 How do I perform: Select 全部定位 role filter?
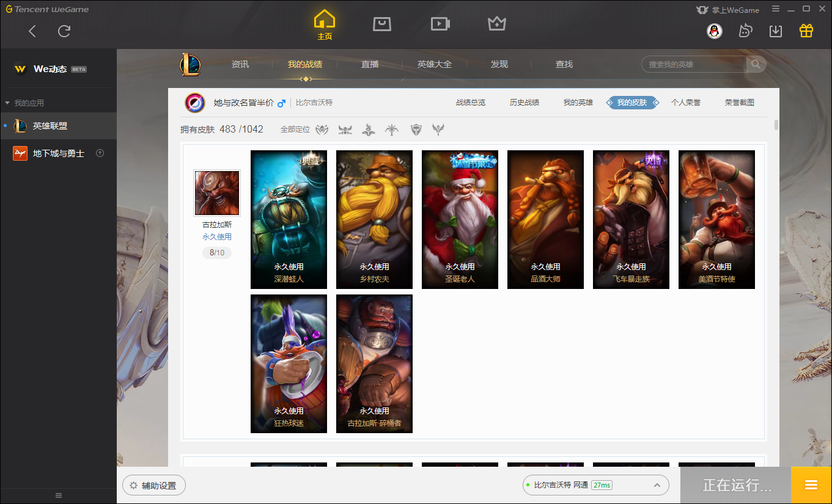click(x=295, y=130)
